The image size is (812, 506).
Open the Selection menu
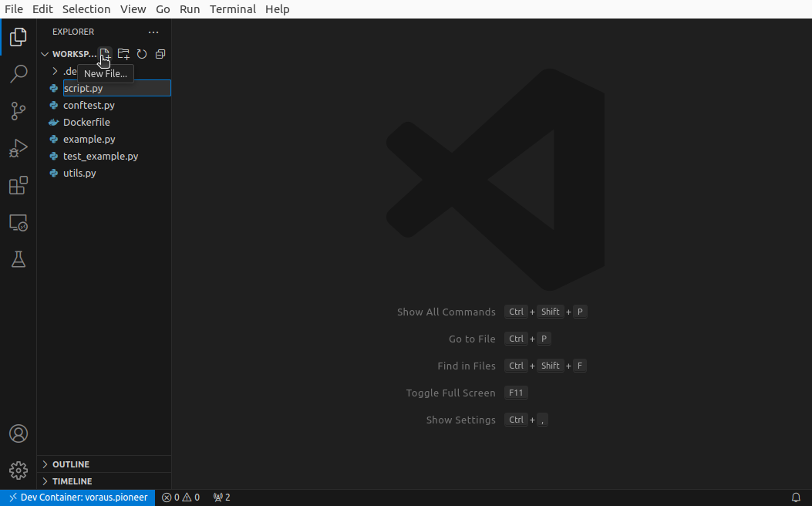[x=86, y=9]
